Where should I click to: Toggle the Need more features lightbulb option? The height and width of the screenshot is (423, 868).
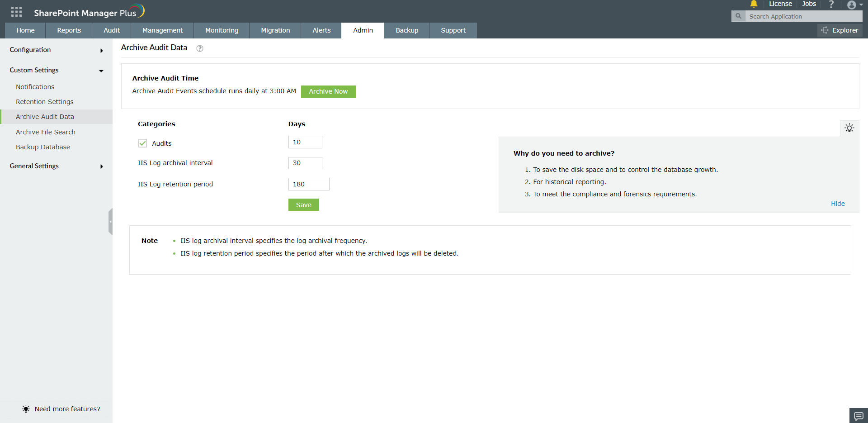pos(26,409)
